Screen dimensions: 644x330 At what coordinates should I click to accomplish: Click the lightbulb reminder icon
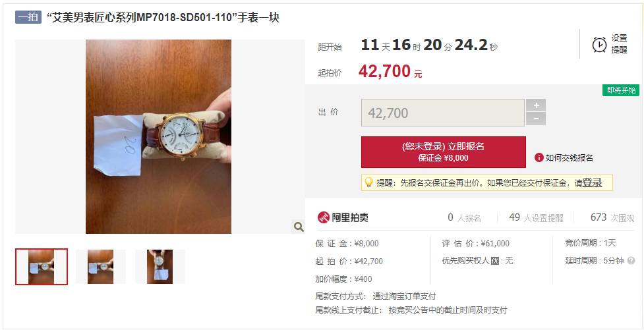[x=369, y=182]
